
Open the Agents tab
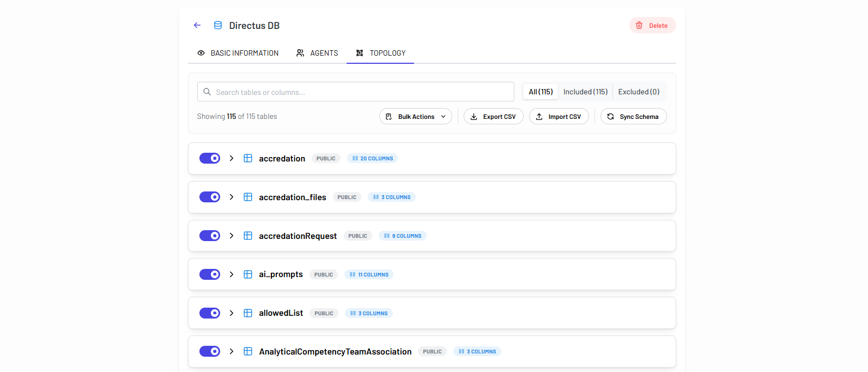click(x=317, y=53)
